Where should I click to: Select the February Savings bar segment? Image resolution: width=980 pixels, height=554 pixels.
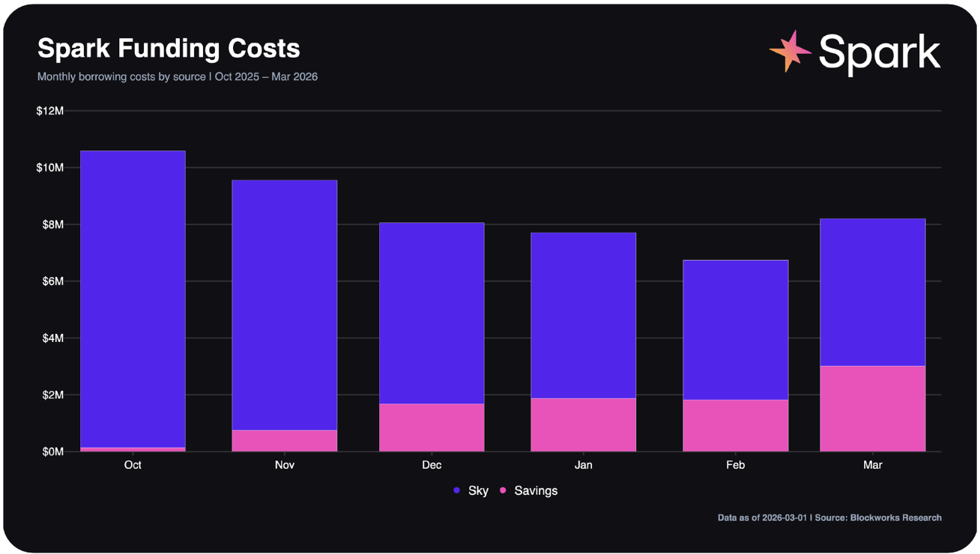click(736, 425)
